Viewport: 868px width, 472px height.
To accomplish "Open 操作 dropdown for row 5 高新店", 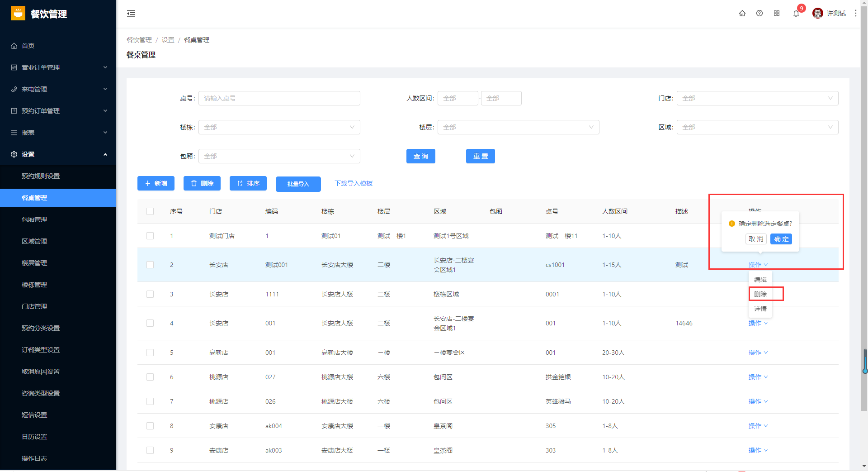I will pos(758,353).
